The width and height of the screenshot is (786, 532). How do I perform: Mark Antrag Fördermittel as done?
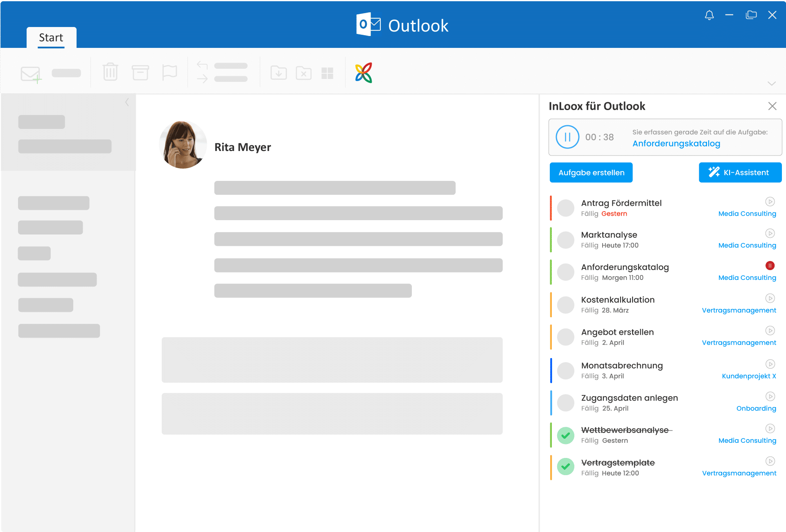tap(566, 208)
